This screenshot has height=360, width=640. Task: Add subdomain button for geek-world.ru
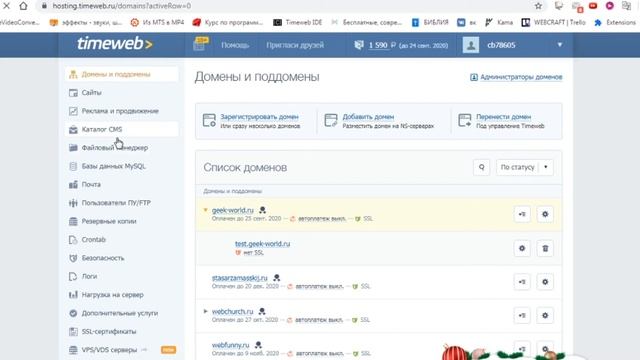(522, 214)
